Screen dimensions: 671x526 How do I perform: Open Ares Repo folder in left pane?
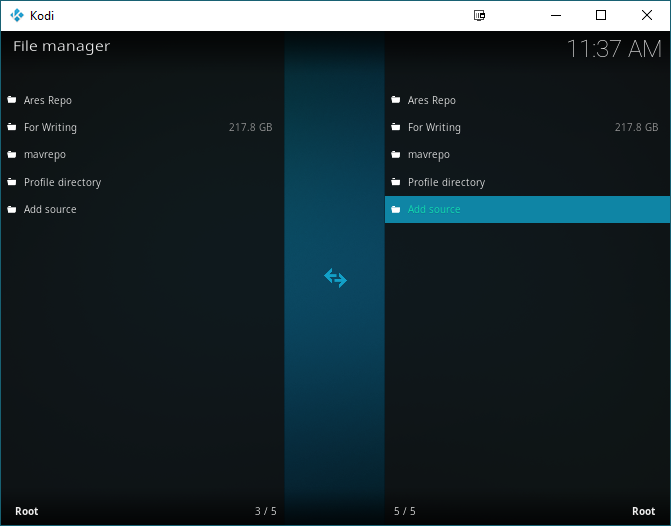pyautogui.click(x=143, y=100)
